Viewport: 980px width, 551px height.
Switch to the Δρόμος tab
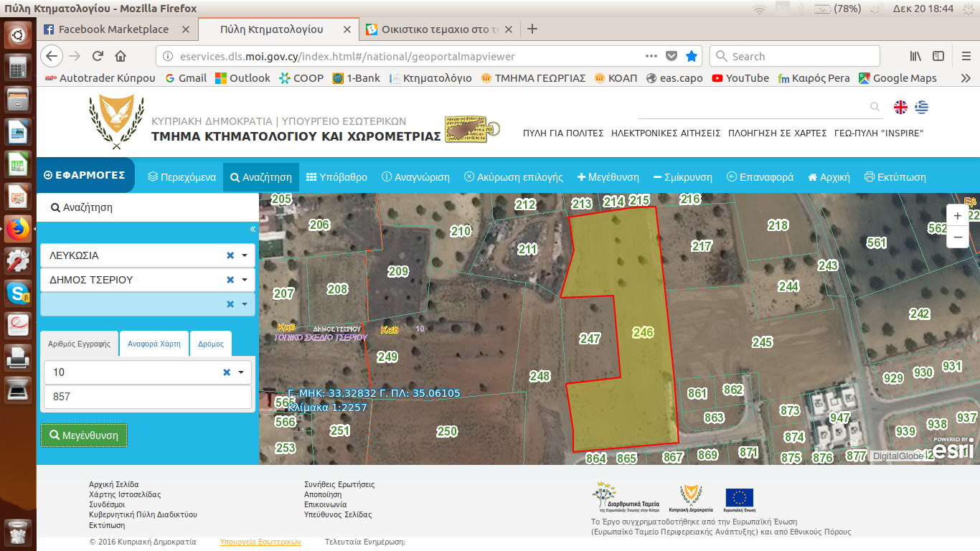211,344
